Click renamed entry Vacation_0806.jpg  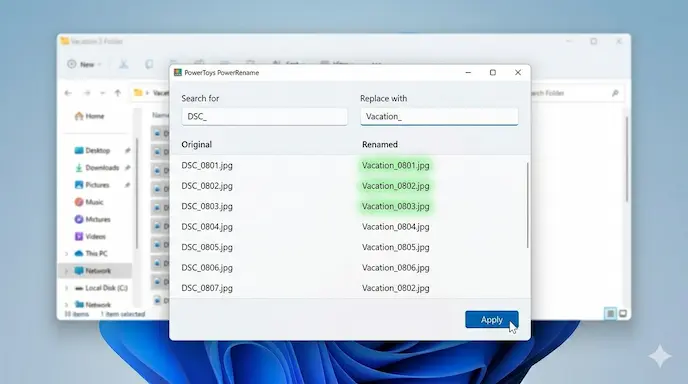pyautogui.click(x=396, y=268)
